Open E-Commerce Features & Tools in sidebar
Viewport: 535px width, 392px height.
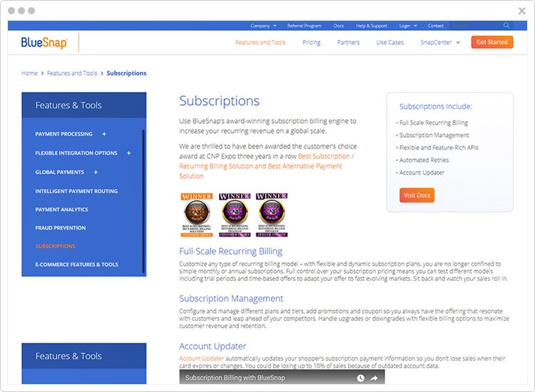coord(77,264)
